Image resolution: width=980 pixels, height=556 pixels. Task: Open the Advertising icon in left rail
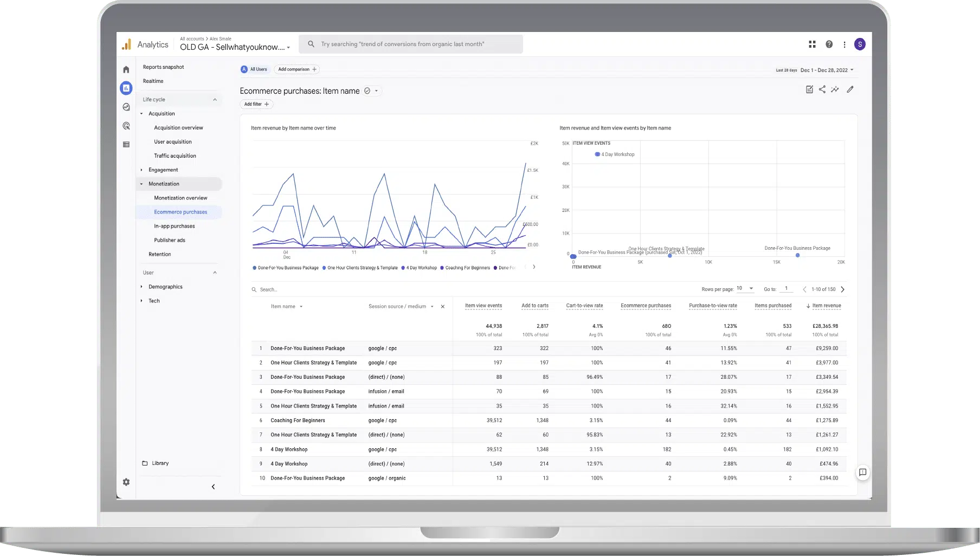point(126,126)
